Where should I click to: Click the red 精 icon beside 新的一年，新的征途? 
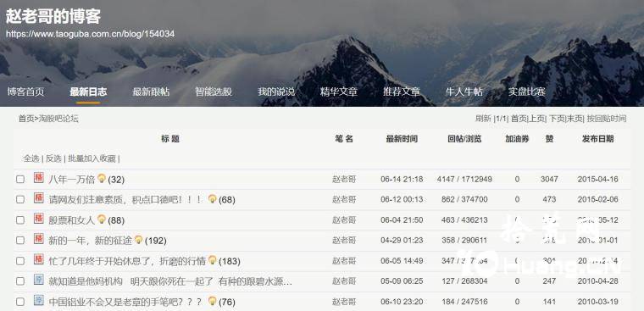point(39,239)
